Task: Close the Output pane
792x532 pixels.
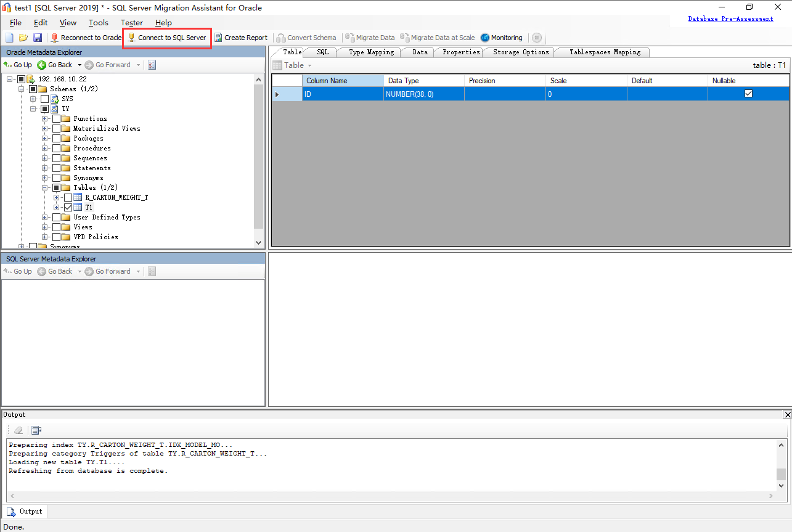Action: click(x=787, y=415)
